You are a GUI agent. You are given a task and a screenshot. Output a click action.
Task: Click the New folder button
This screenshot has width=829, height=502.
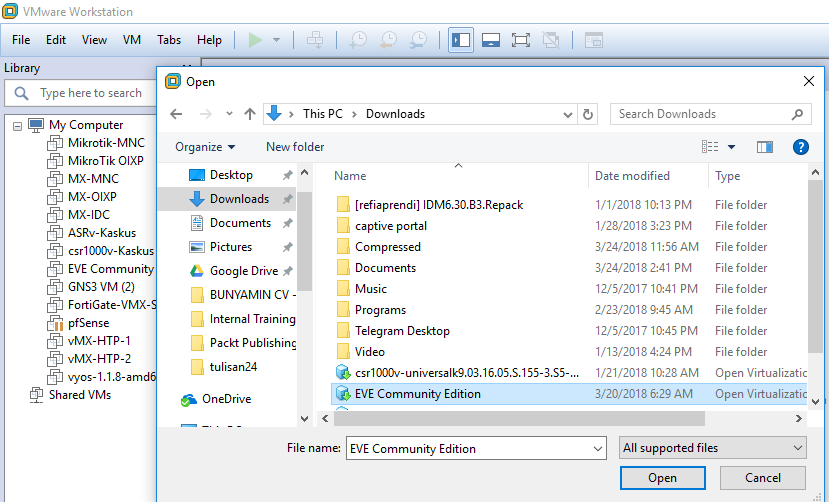[295, 147]
